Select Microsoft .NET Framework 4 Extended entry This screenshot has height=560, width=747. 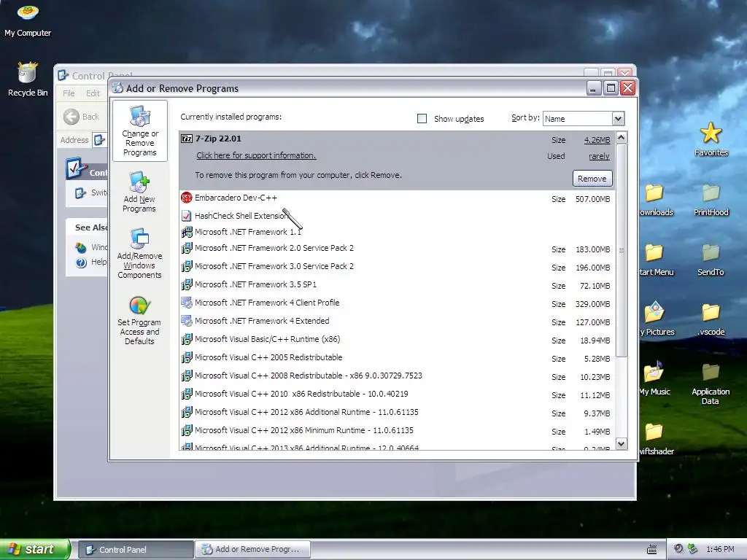click(x=397, y=322)
